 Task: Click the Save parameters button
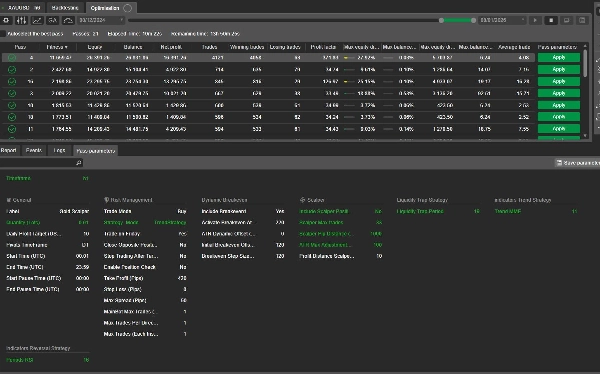tap(577, 163)
